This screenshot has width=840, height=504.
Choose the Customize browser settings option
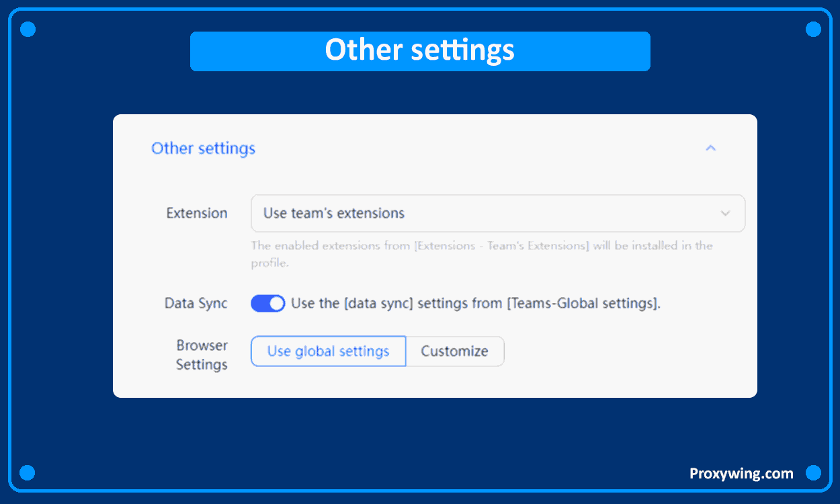tap(454, 351)
